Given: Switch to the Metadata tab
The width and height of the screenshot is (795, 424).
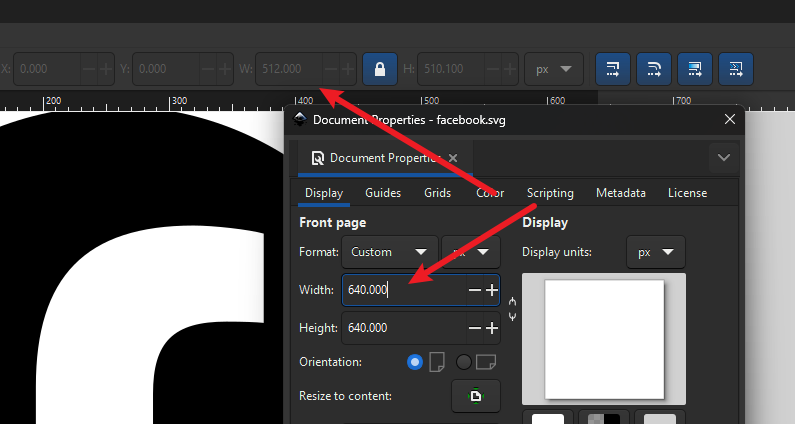Looking at the screenshot, I should 621,193.
